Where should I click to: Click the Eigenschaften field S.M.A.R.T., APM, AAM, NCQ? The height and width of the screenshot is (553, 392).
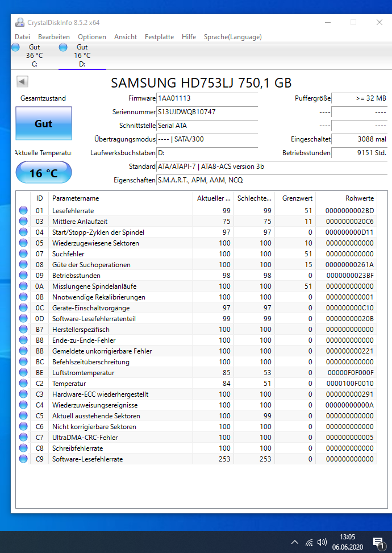point(272,180)
